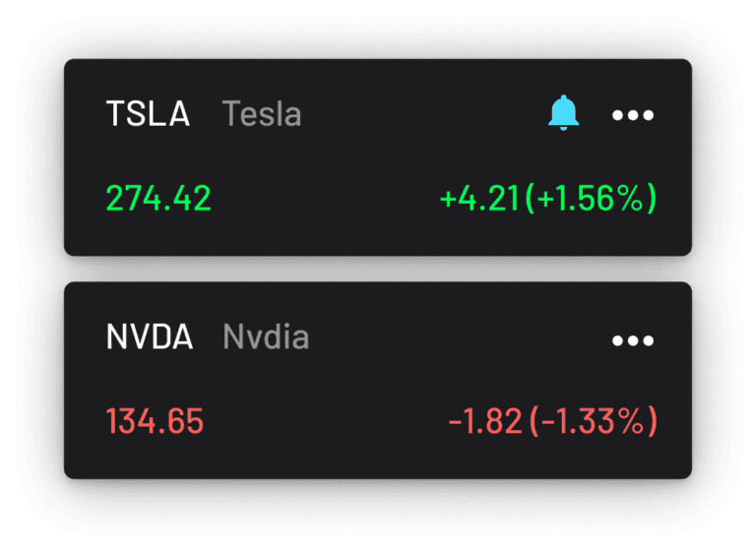Click empty space between 274.42 and +4.21
This screenshot has height=548, width=756.
click(326, 198)
